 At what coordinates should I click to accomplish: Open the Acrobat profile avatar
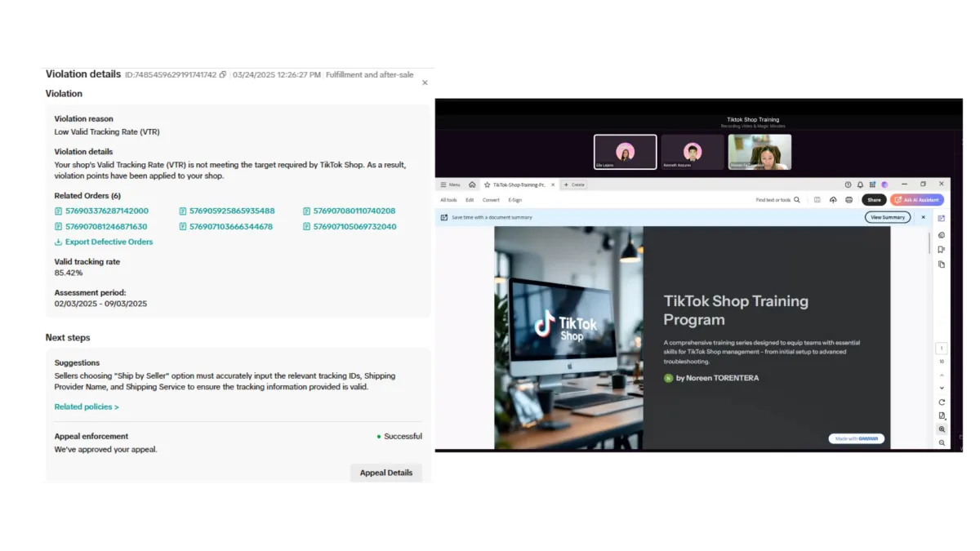click(x=884, y=184)
